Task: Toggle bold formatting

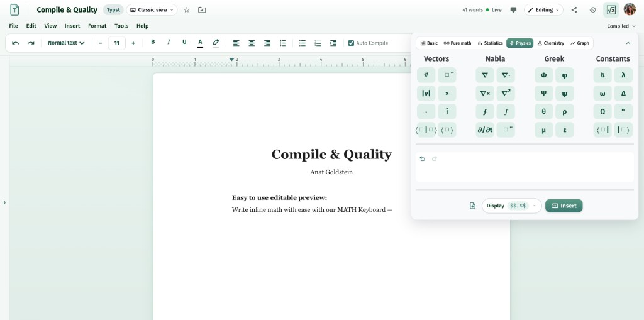Action: [x=153, y=42]
